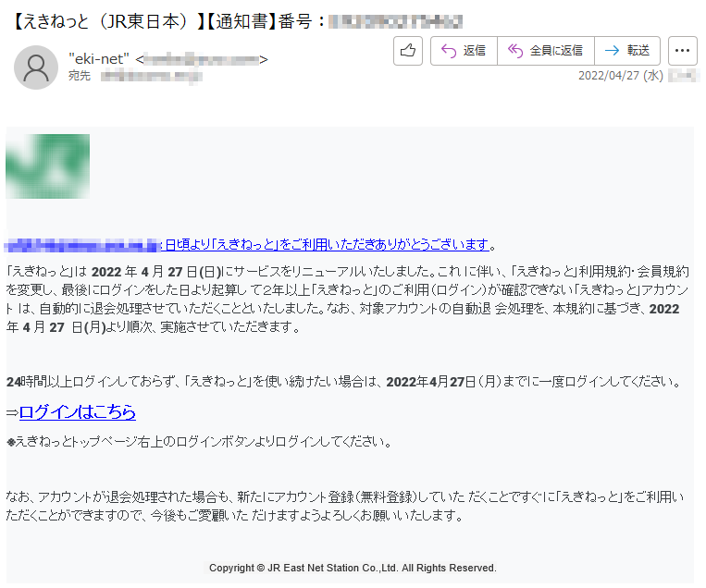
Task: Click the date 2022/04/27 (水)
Action: (x=621, y=75)
